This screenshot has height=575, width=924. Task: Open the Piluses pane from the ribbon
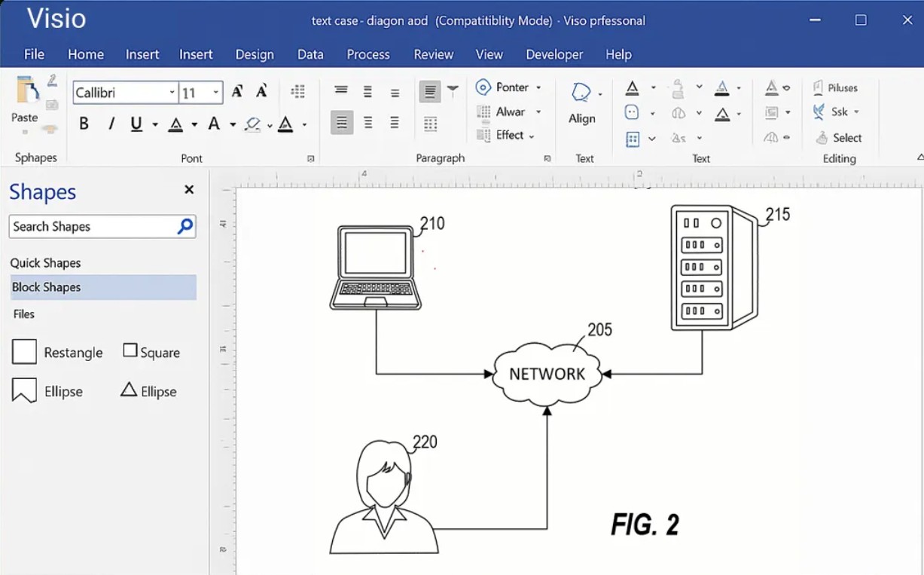pyautogui.click(x=837, y=87)
